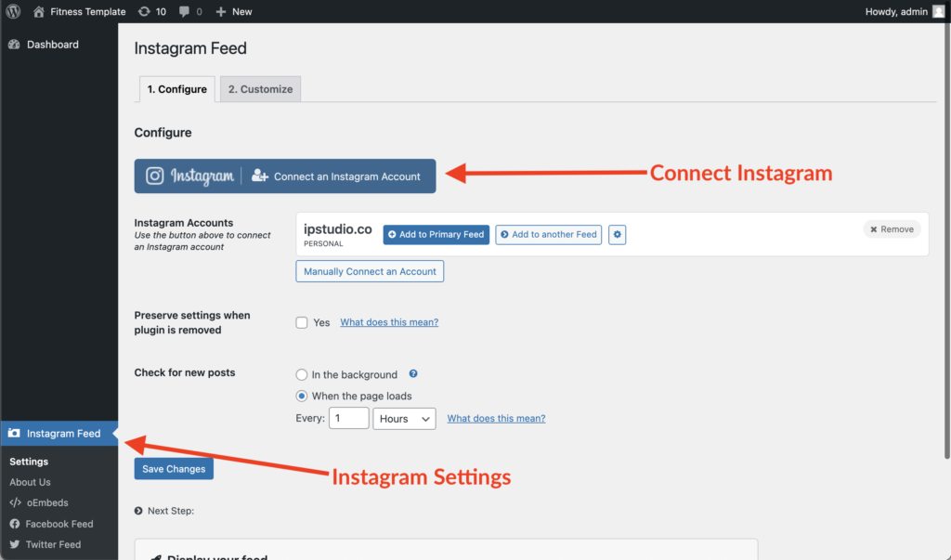Select In the background radio option

[x=302, y=374]
